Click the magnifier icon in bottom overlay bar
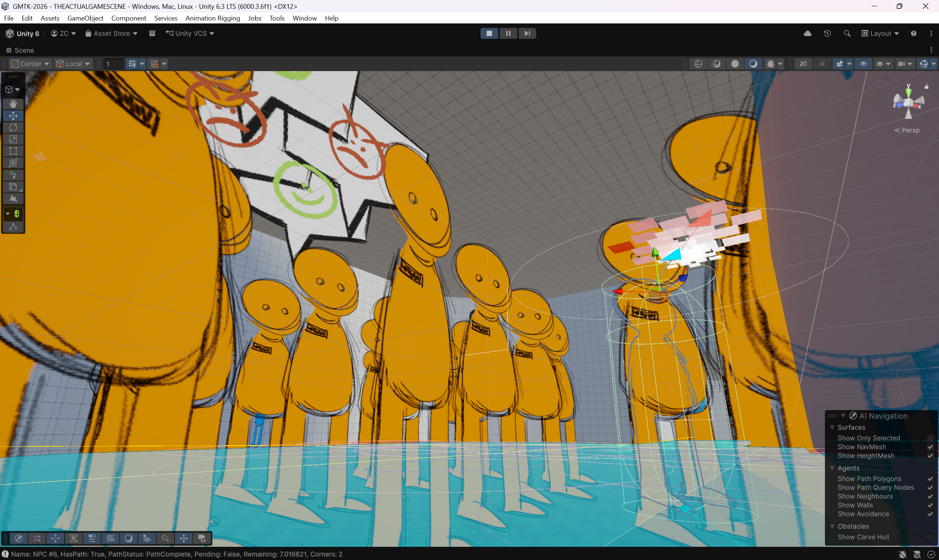The image size is (939, 560). click(165, 538)
